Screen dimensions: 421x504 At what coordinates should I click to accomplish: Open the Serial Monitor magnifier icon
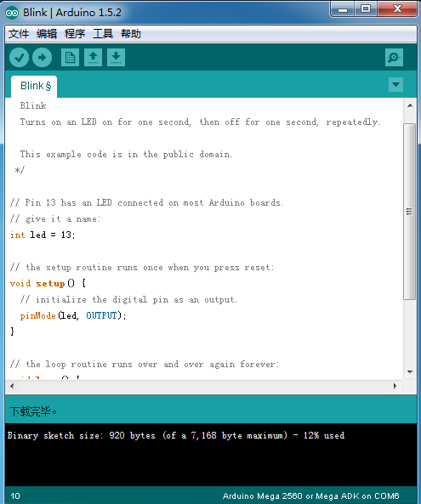pyautogui.click(x=394, y=58)
